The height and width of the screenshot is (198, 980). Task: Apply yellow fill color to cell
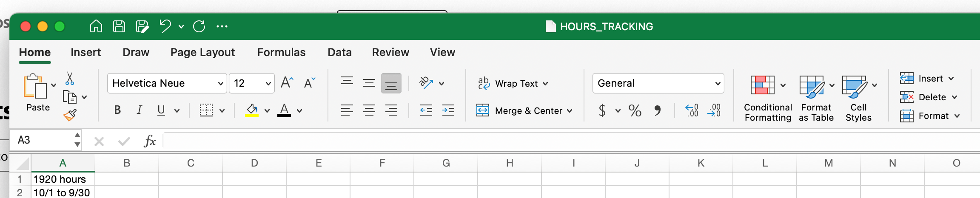click(252, 110)
